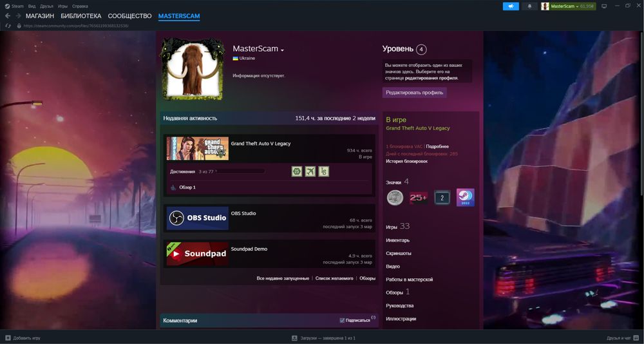Click the steamcommunity URL address field
Image resolution: width=644 pixels, height=344 pixels.
coord(76,26)
